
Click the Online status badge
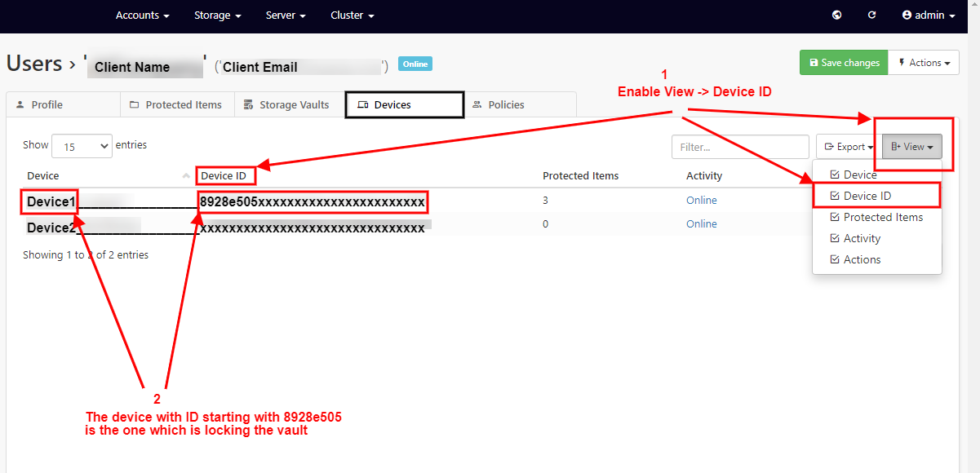[415, 64]
